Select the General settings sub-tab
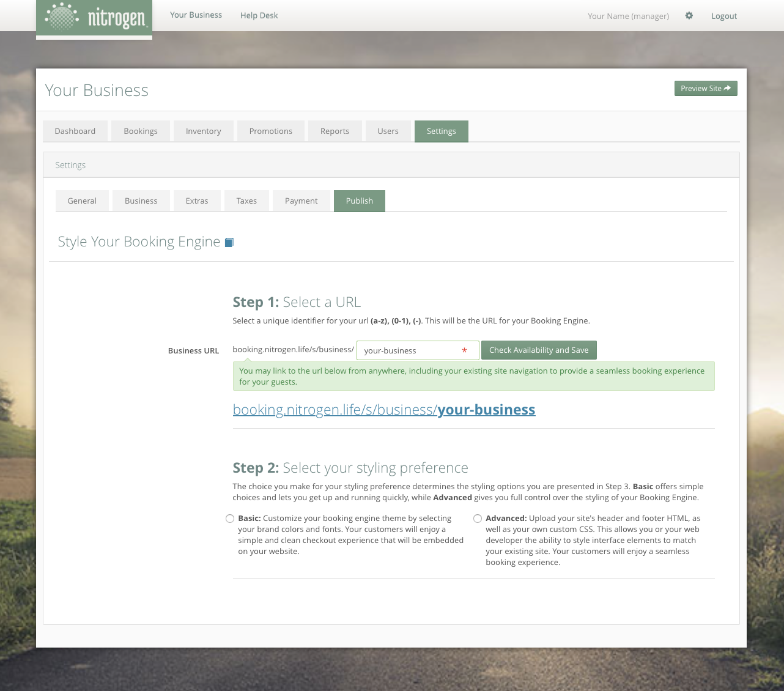The height and width of the screenshot is (691, 784). pos(82,201)
